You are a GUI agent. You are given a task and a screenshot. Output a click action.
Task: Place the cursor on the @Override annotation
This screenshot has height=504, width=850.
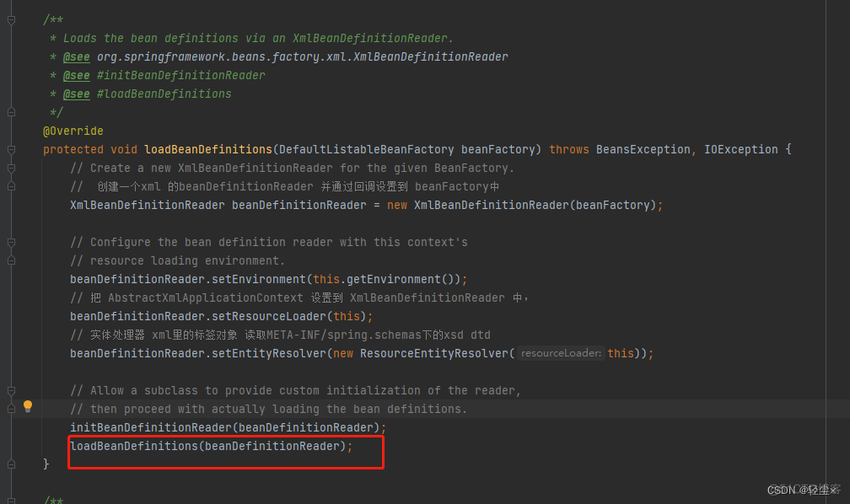[x=73, y=131]
